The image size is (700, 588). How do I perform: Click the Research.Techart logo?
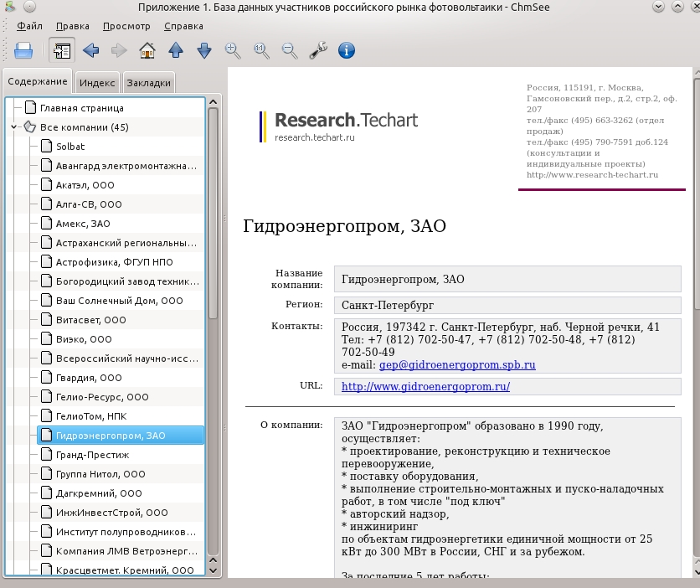(339, 126)
